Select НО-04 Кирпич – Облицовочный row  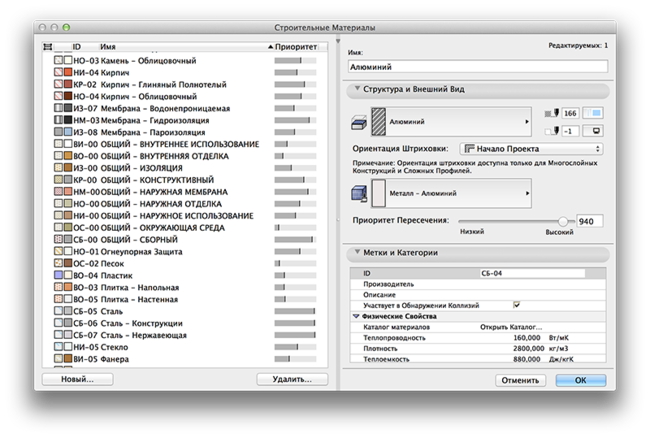[185, 97]
